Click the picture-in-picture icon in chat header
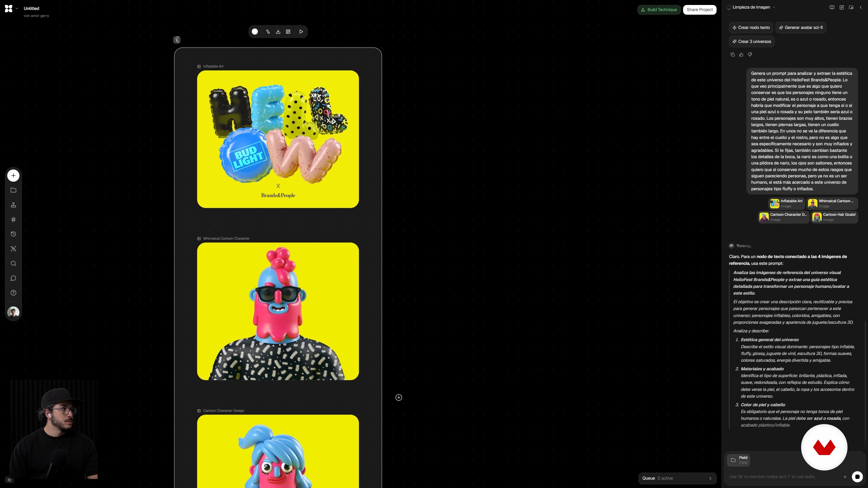 click(851, 7)
